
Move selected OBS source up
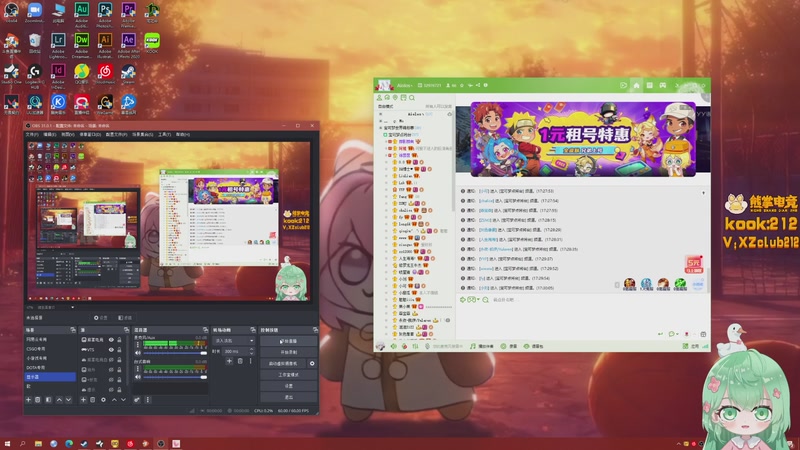pos(114,399)
